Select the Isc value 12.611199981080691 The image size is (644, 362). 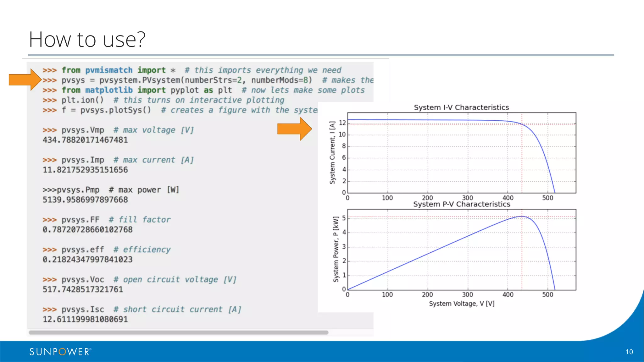[85, 319]
